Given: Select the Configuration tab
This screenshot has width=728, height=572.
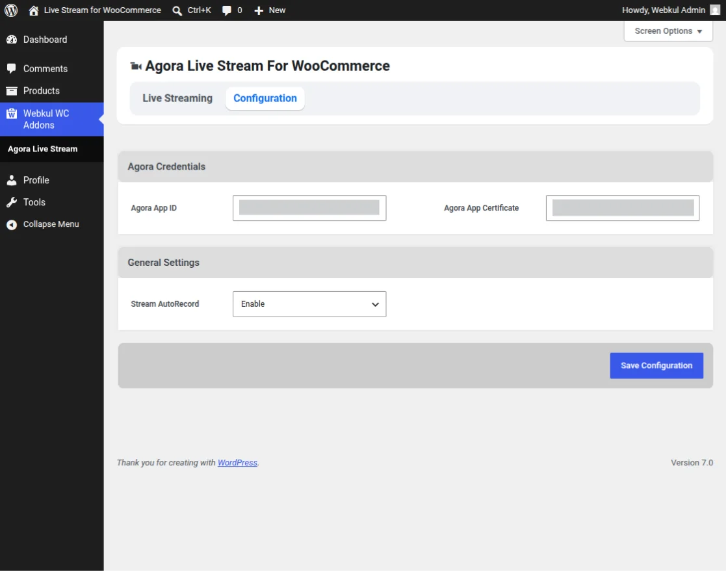Looking at the screenshot, I should [265, 98].
